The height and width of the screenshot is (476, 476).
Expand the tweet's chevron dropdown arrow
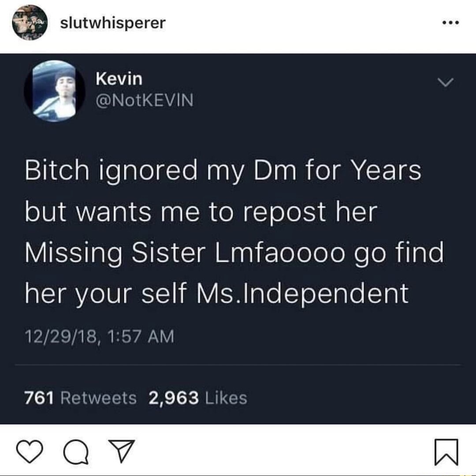pyautogui.click(x=445, y=82)
